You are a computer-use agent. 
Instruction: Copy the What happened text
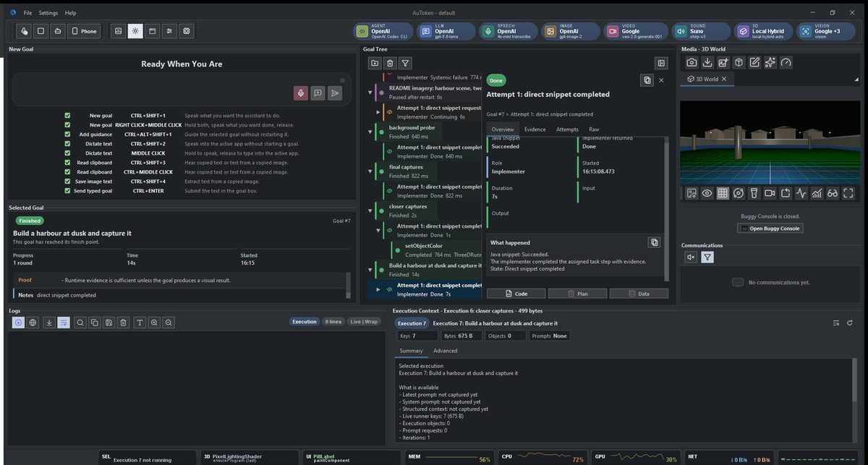click(x=654, y=242)
